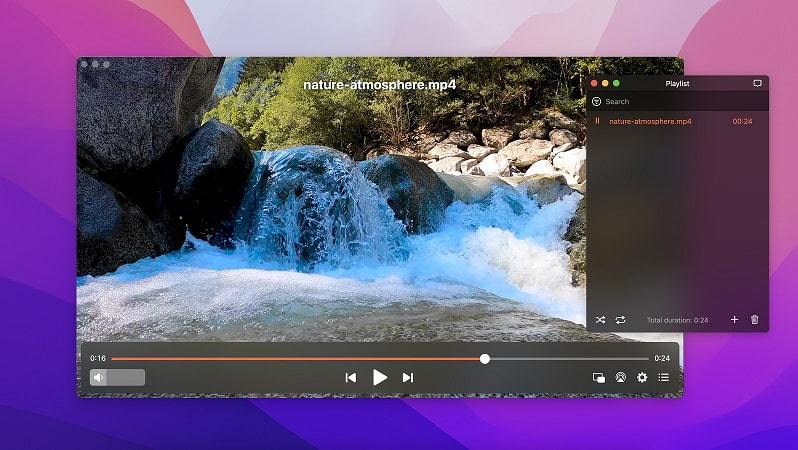Adjust the volume slider bar
Image resolution: width=798 pixels, height=450 pixels.
[x=118, y=377]
